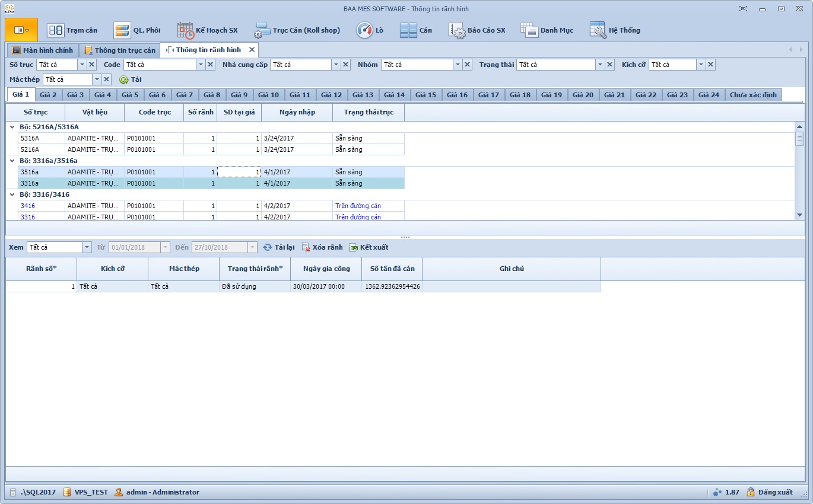The width and height of the screenshot is (813, 504).
Task: Open the Hệ Thống system settings
Action: tap(615, 30)
